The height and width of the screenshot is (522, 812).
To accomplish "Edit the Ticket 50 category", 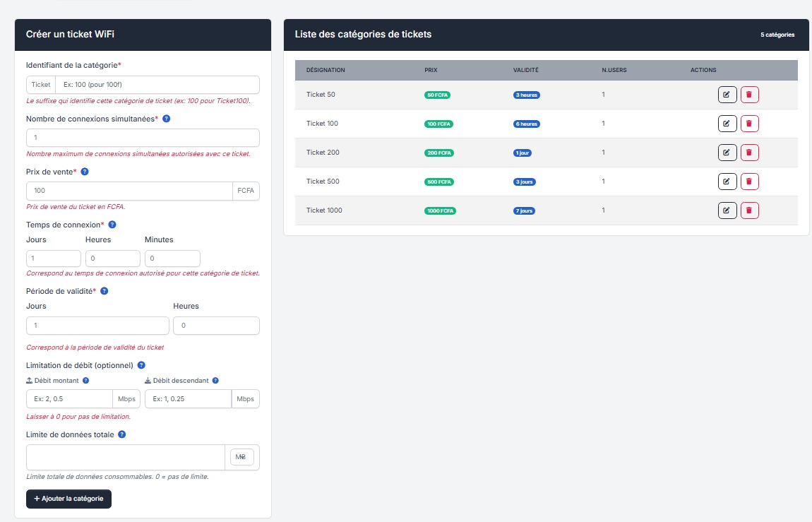I will (727, 95).
